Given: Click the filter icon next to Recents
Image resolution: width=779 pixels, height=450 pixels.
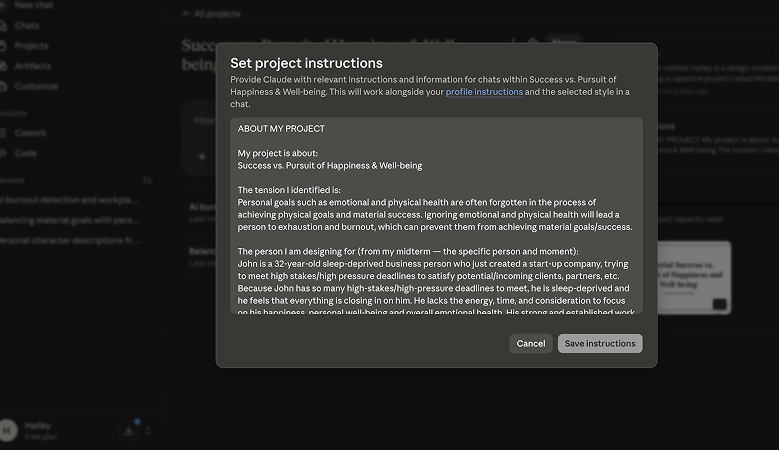Looking at the screenshot, I should (x=147, y=180).
